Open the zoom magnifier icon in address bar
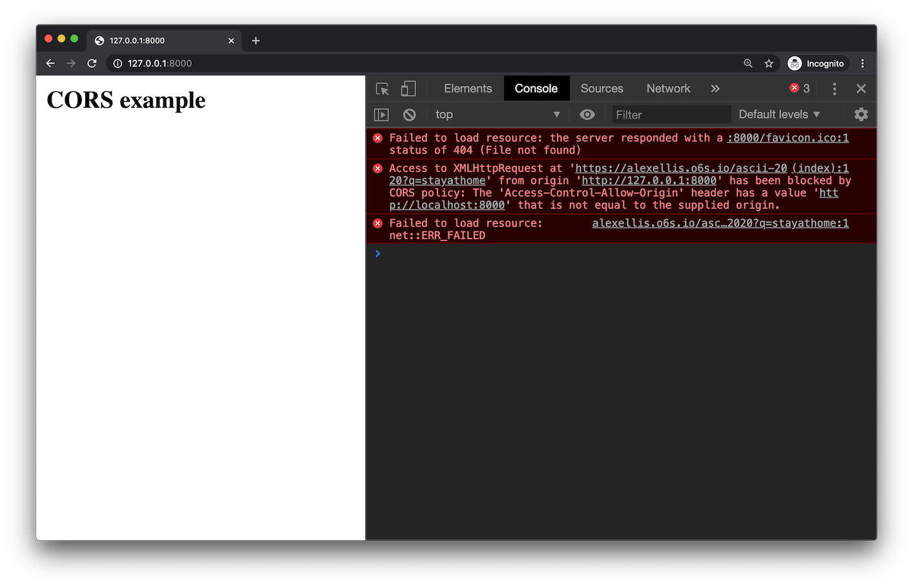 (748, 63)
